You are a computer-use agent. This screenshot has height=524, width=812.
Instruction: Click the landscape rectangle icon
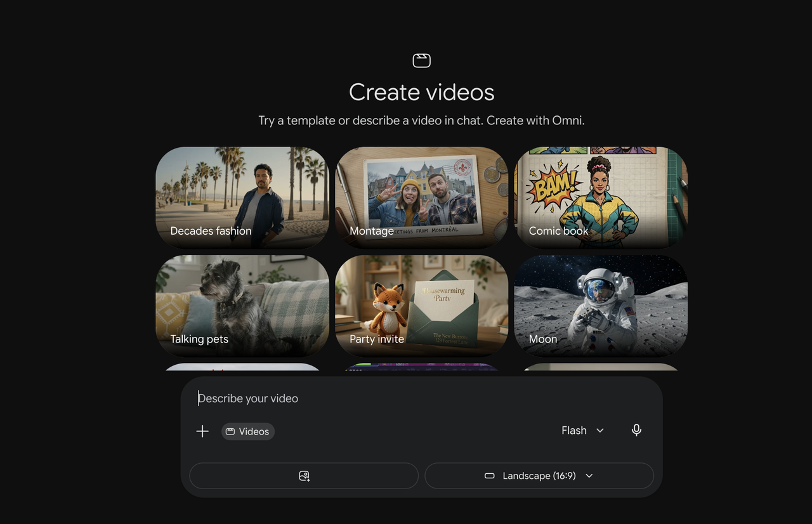489,476
